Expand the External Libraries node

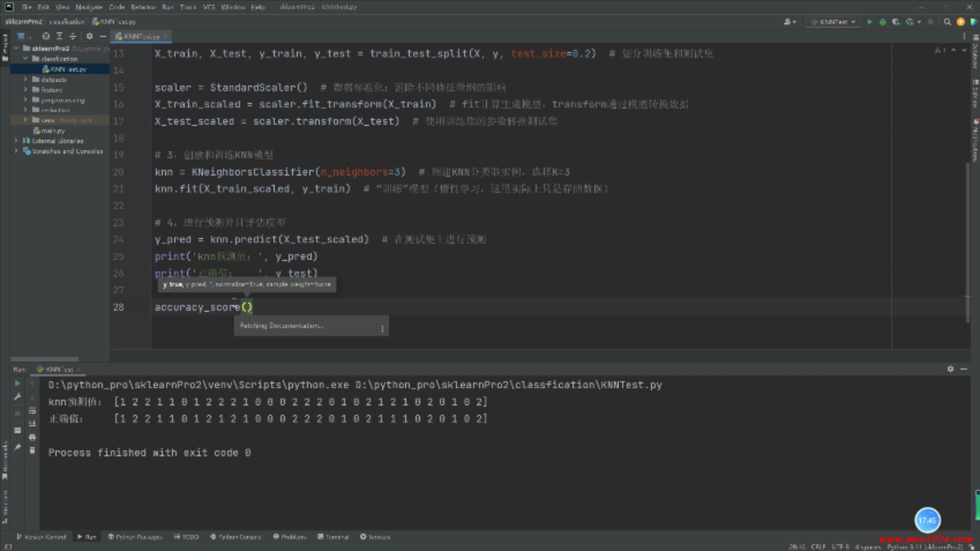[16, 141]
